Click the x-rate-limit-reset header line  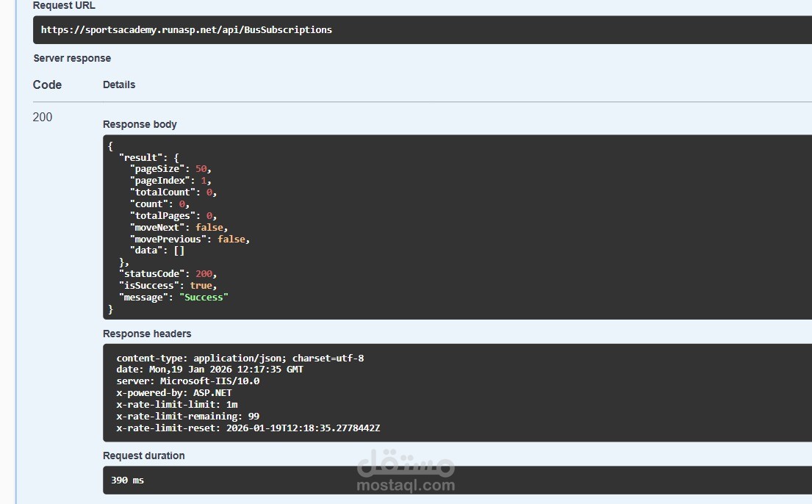click(248, 428)
